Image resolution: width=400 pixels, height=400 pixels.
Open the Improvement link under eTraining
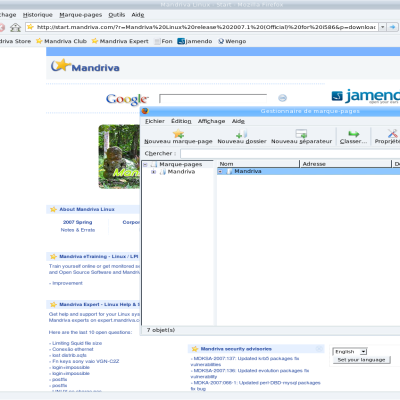point(67,283)
